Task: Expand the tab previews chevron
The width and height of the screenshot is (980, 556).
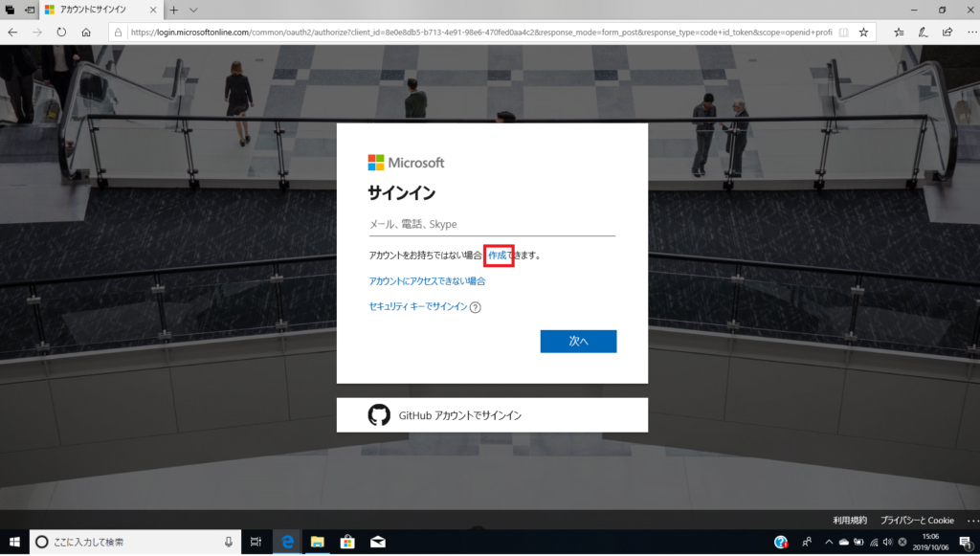Action: pos(193,10)
